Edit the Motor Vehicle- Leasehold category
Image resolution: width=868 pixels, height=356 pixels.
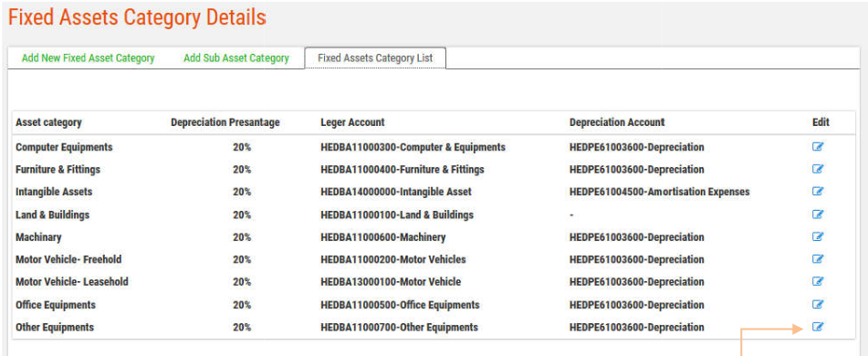coord(818,281)
